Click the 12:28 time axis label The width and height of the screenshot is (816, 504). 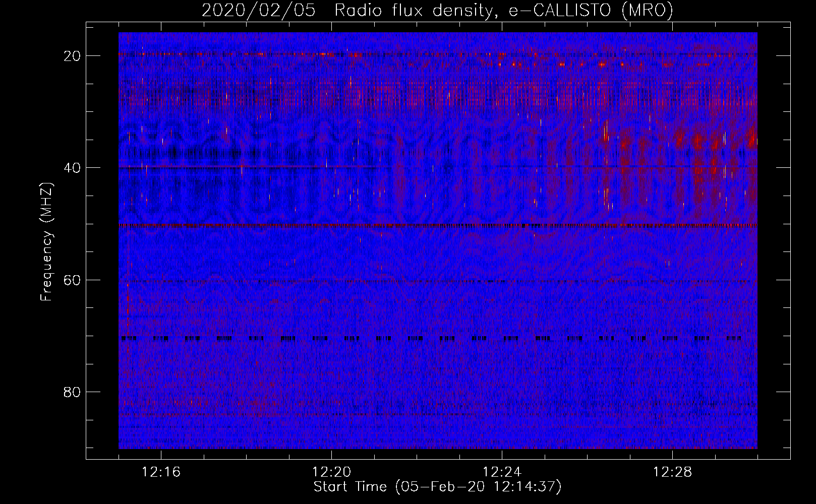coord(673,472)
